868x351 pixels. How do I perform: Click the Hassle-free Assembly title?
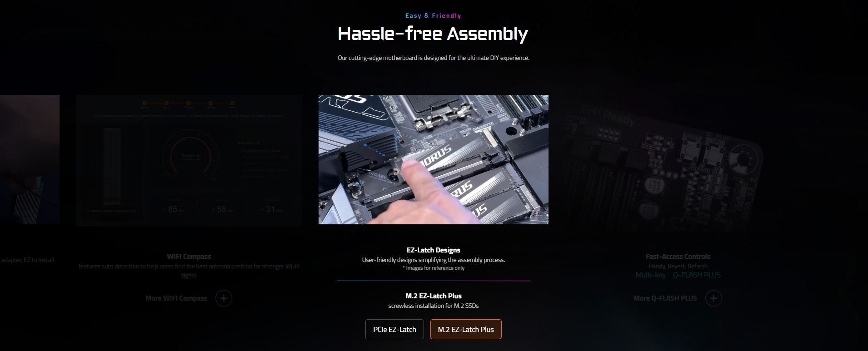(433, 34)
